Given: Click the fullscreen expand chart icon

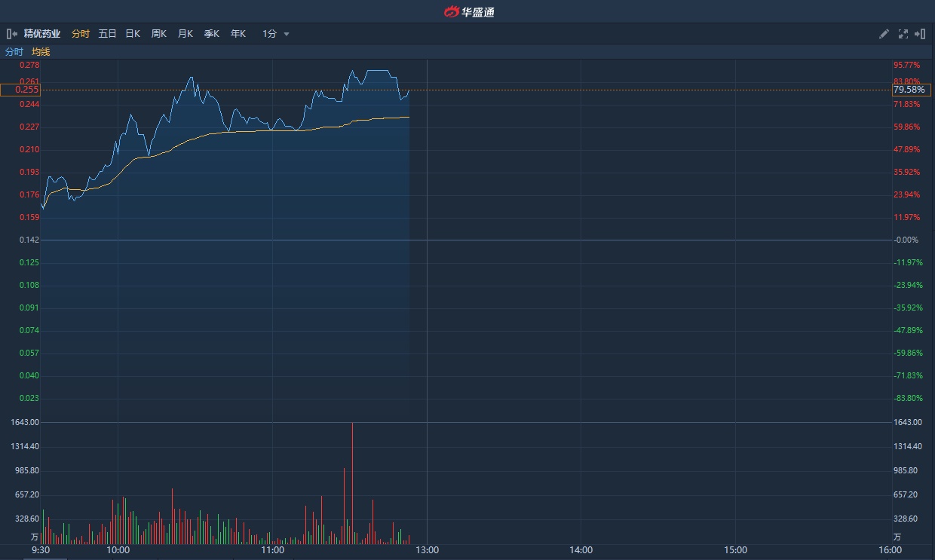Looking at the screenshot, I should (903, 34).
